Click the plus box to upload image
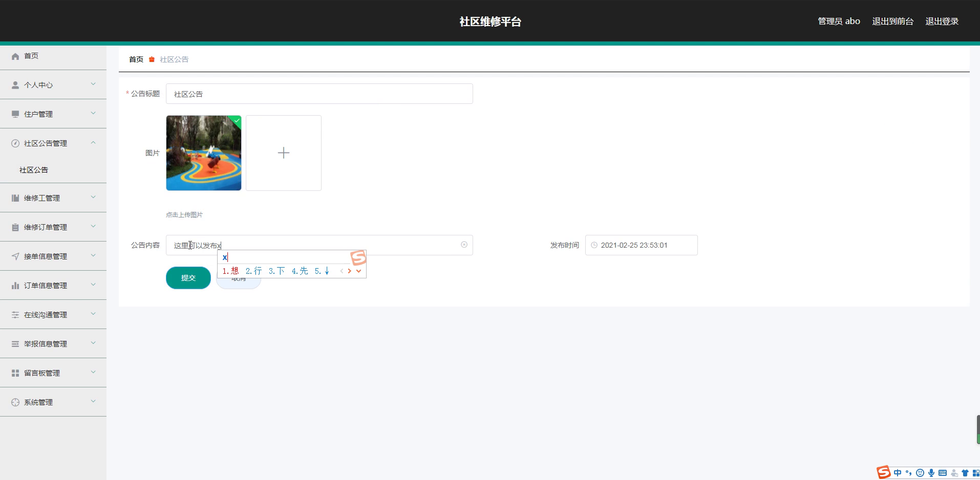The image size is (980, 480). (284, 153)
